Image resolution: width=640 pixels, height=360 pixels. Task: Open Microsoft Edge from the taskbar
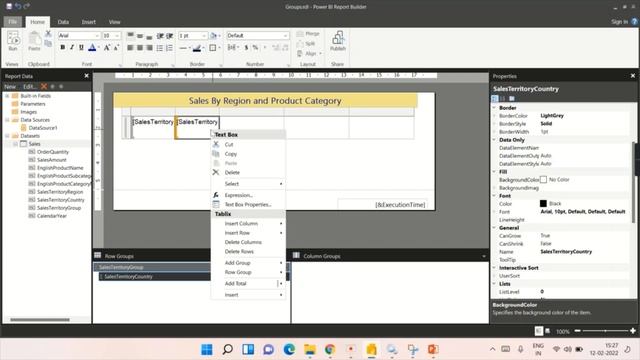[289, 349]
